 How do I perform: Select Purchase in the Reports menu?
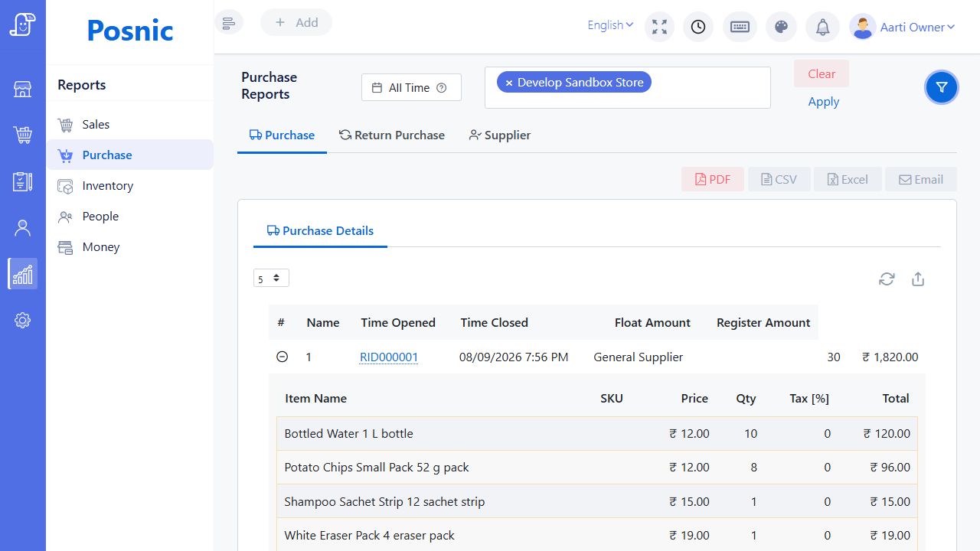click(x=130, y=155)
